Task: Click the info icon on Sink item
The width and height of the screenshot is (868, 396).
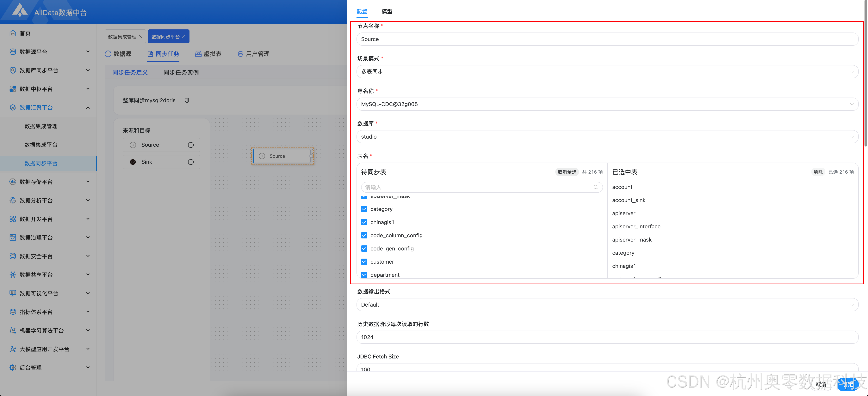Action: point(191,162)
